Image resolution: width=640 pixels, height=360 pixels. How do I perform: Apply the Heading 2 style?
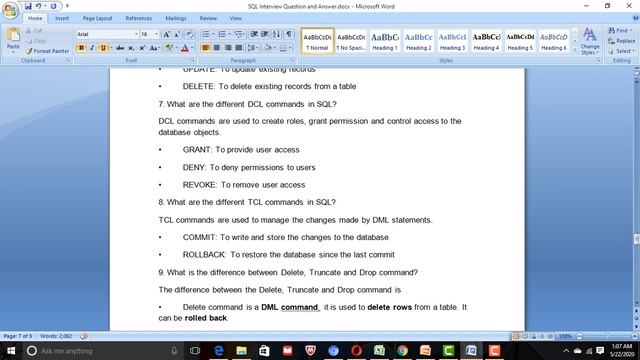pos(419,41)
